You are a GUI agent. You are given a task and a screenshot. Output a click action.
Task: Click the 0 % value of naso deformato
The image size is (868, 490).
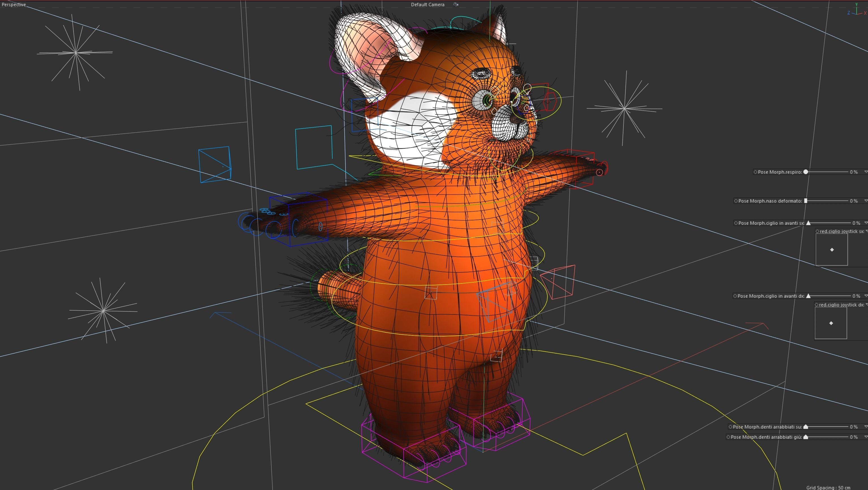pyautogui.click(x=854, y=201)
